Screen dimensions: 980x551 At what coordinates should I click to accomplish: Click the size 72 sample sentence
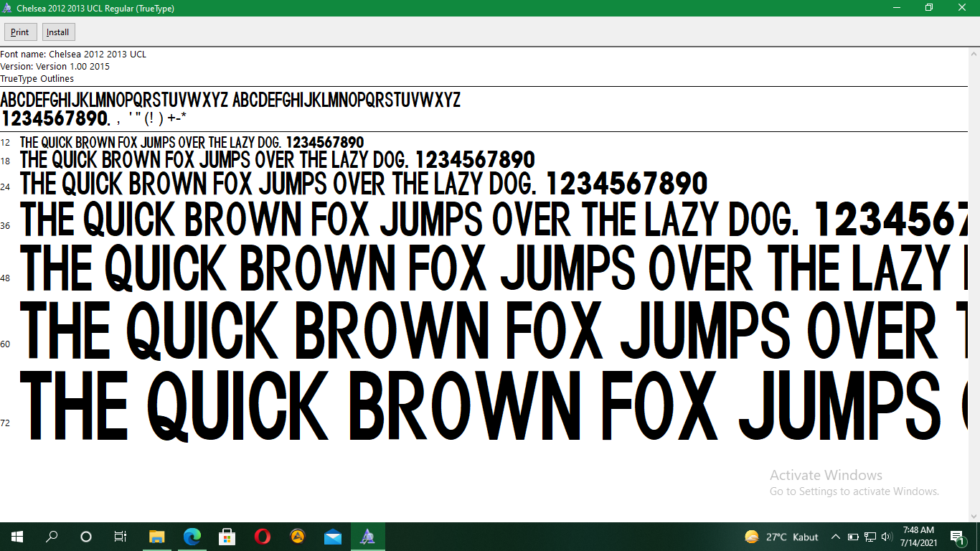(494, 406)
